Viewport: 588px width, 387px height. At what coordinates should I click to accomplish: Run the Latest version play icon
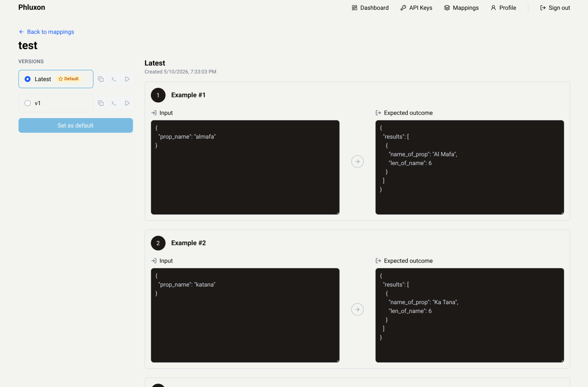click(x=127, y=79)
